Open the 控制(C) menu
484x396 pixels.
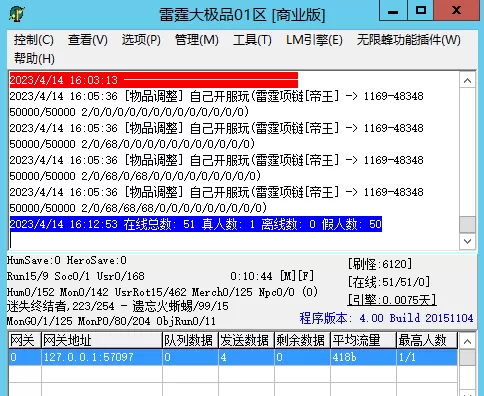click(x=34, y=40)
